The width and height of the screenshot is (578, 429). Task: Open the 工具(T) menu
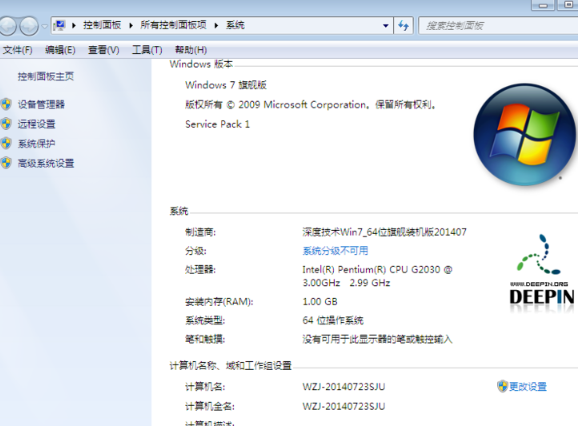(147, 50)
